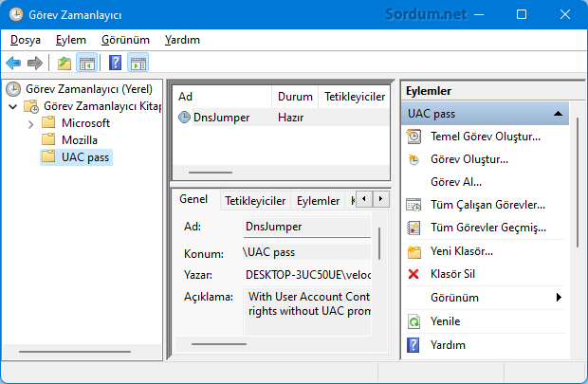Click the Tetikleyiciler column header
This screenshot has width=588, height=384.
pos(355,97)
